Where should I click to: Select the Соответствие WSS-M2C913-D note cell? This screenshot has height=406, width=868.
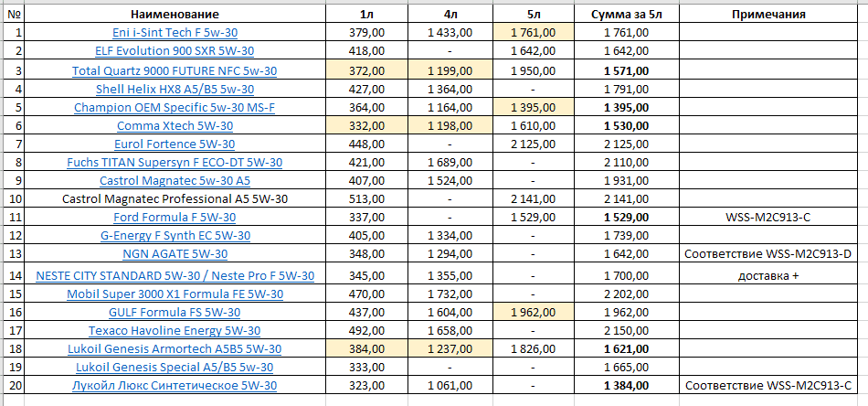tap(768, 254)
